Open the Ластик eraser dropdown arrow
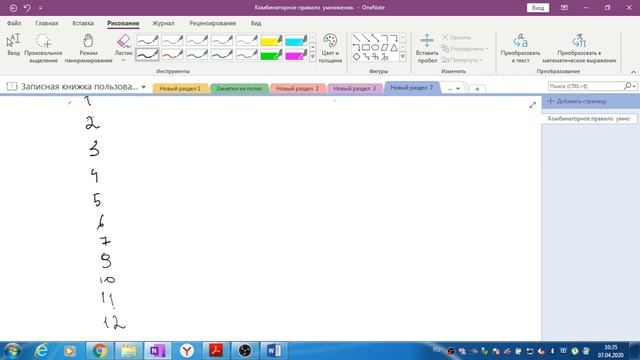 (x=123, y=60)
